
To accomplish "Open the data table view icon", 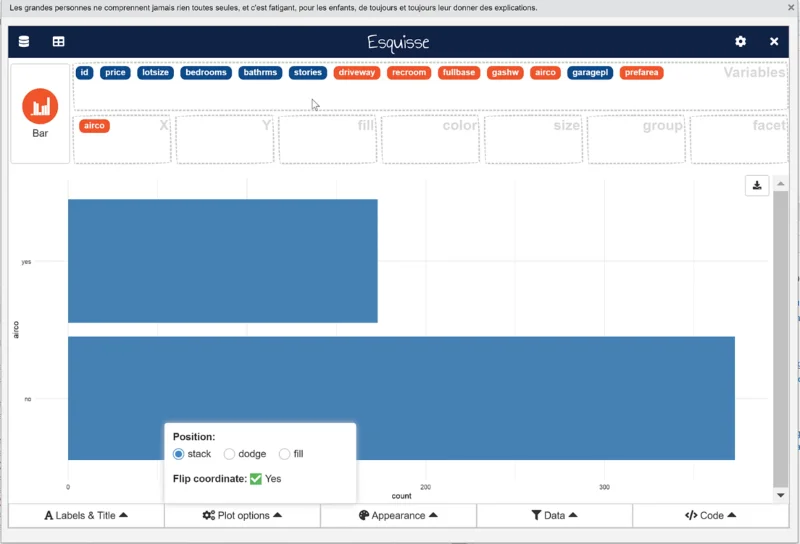I will (59, 42).
